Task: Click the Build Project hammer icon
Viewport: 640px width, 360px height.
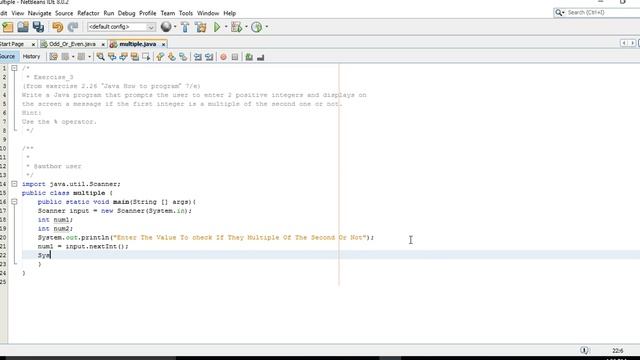Action: tap(185, 27)
